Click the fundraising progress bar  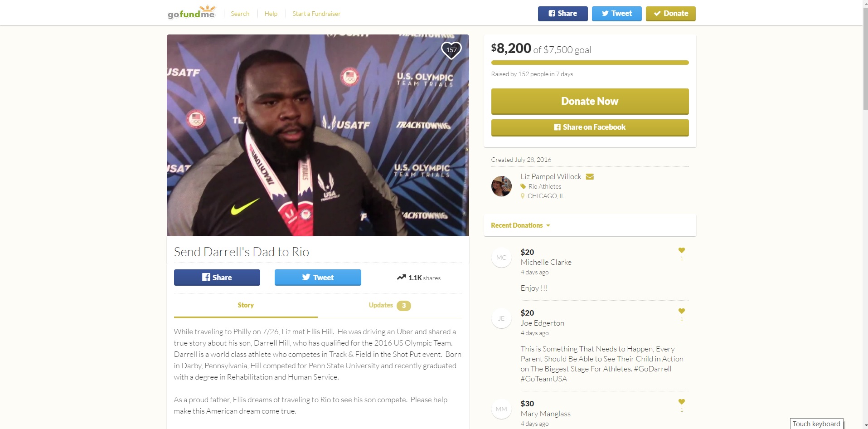click(590, 63)
